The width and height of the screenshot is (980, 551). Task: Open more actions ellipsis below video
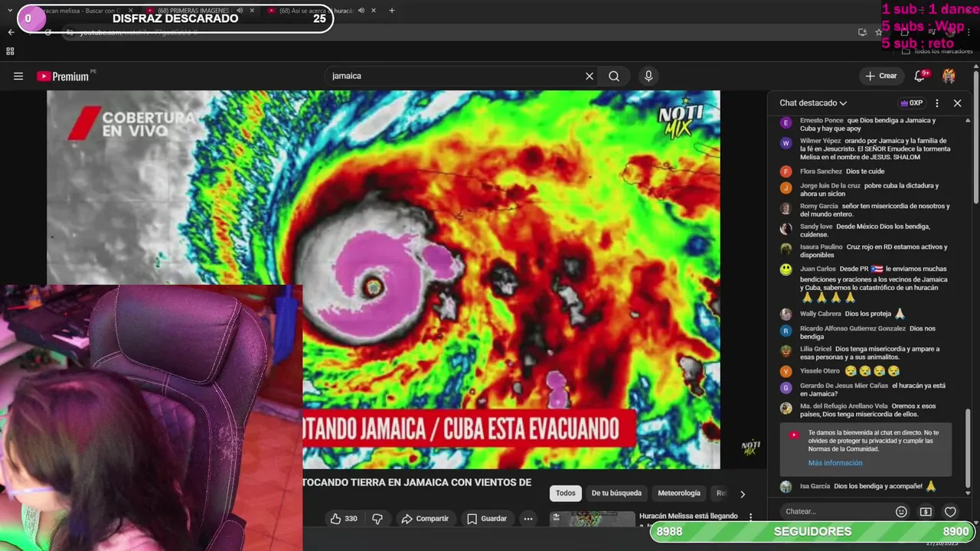(528, 518)
